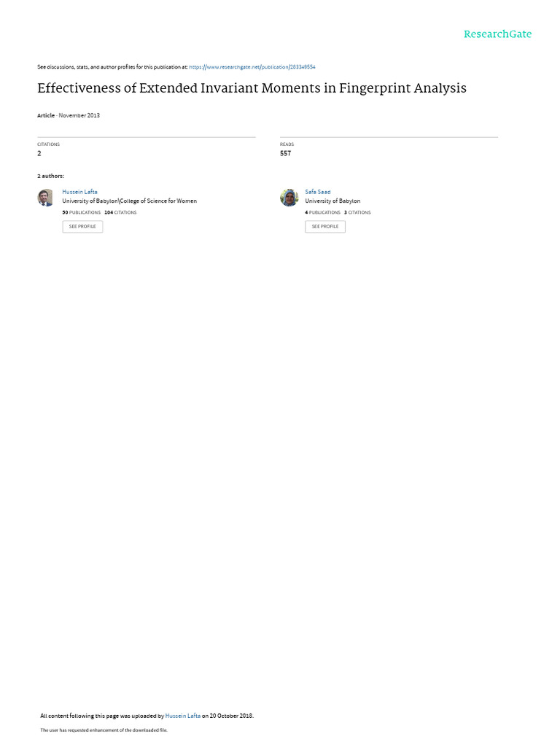Select the 104 Citations stat
The image size is (560, 747).
(x=120, y=212)
